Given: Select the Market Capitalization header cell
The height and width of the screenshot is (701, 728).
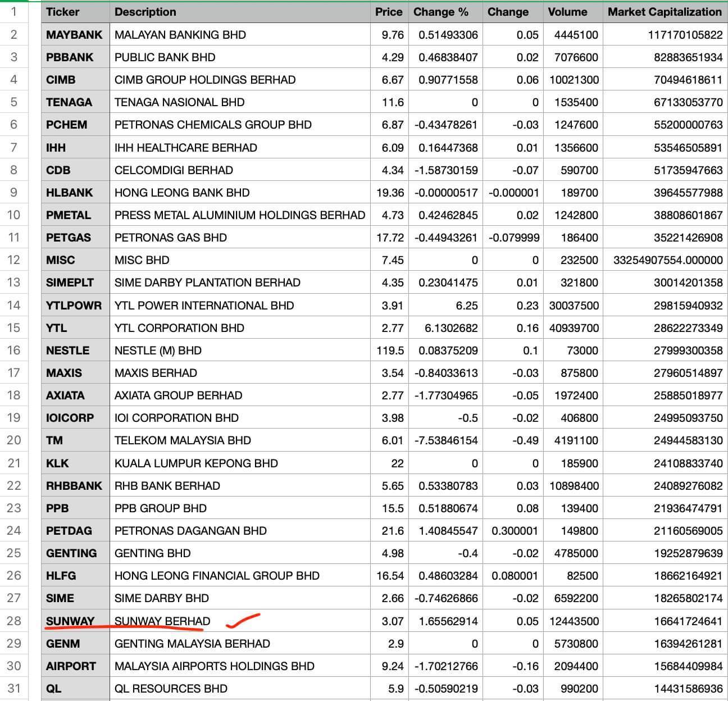Looking at the screenshot, I should click(x=665, y=12).
